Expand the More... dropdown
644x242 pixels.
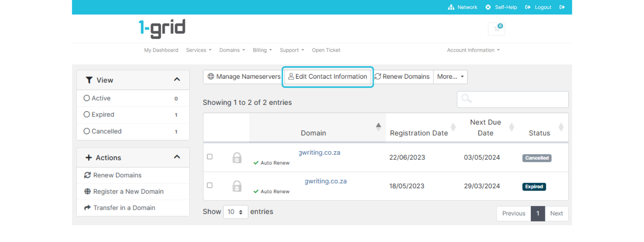tap(450, 77)
